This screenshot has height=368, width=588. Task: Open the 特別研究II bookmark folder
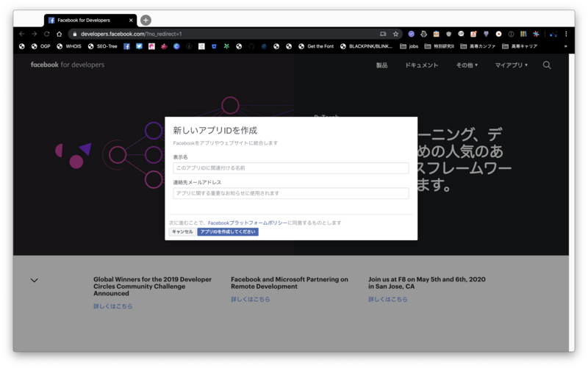point(439,46)
